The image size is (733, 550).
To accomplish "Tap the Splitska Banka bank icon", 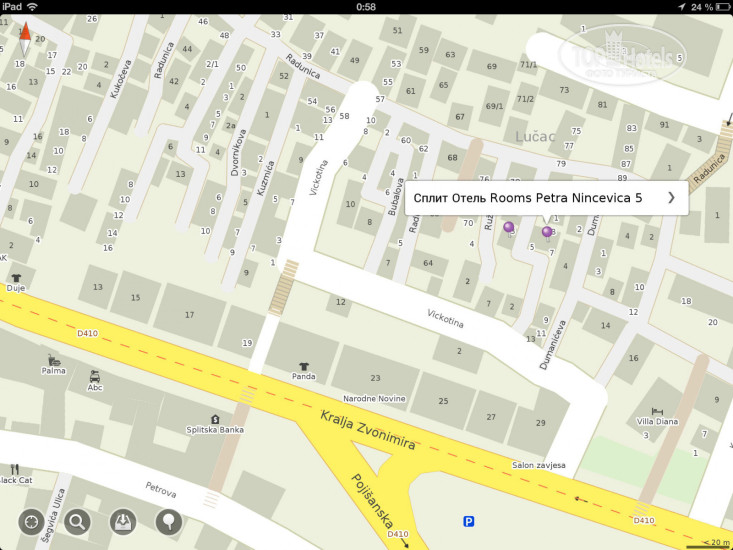I will [215, 419].
